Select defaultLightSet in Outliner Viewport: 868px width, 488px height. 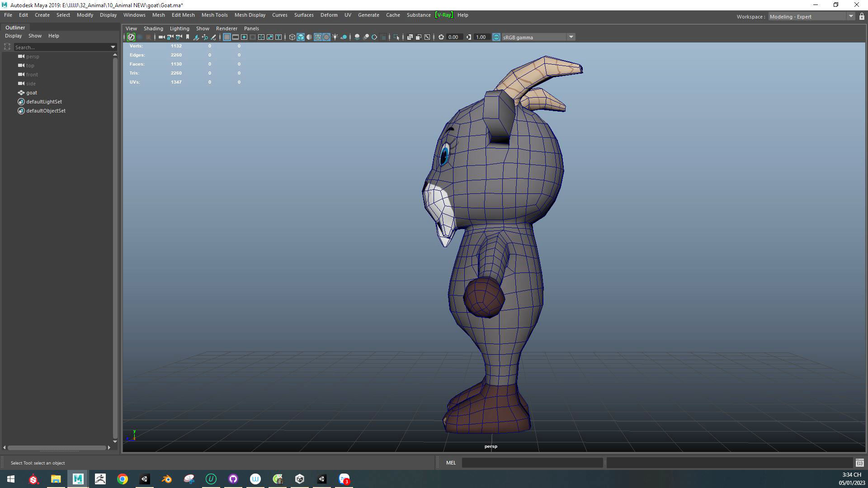coord(44,102)
